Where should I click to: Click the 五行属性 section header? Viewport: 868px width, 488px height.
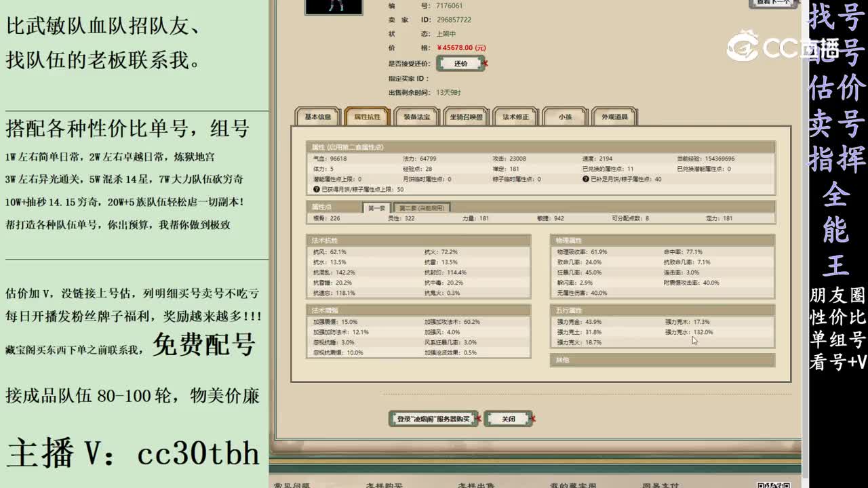[662, 310]
